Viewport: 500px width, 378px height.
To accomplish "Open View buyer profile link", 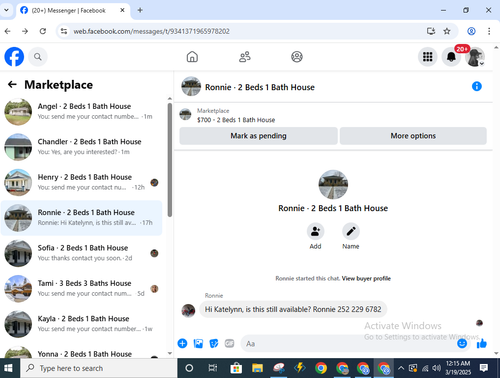I will click(x=366, y=278).
